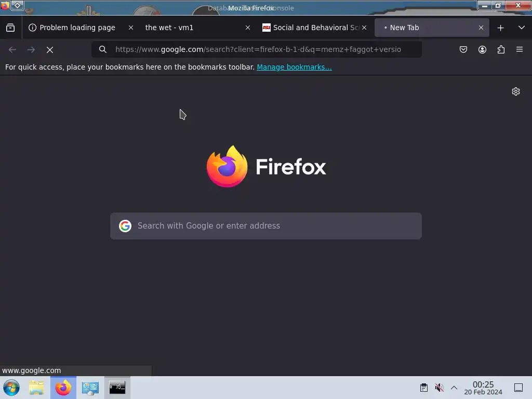Image resolution: width=532 pixels, height=399 pixels.
Task: Open a new tab with plus button
Action: [500, 28]
